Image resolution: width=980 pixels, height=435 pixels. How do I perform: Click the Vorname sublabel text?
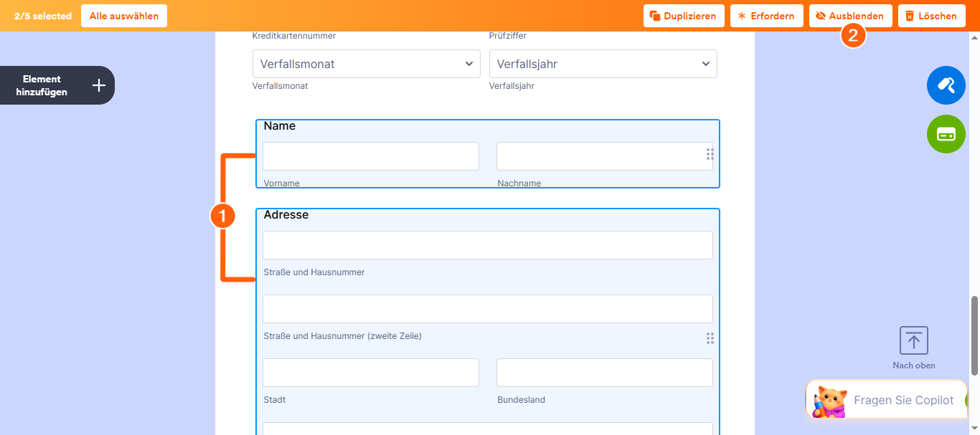pyautogui.click(x=282, y=183)
